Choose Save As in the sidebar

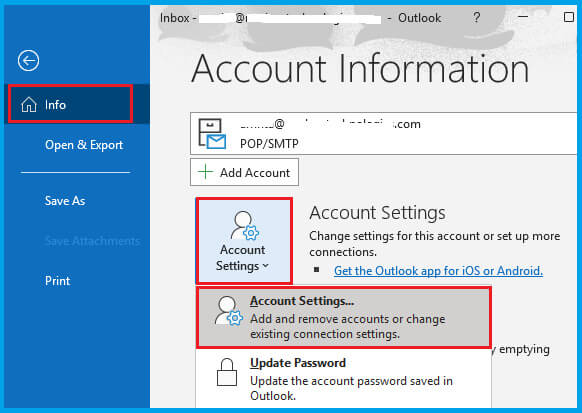65,201
